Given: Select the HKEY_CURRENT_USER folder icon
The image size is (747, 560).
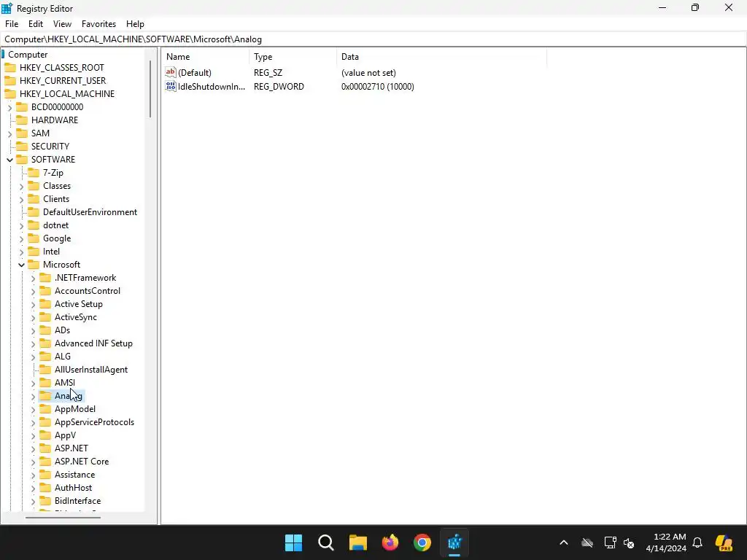Looking at the screenshot, I should point(10,80).
